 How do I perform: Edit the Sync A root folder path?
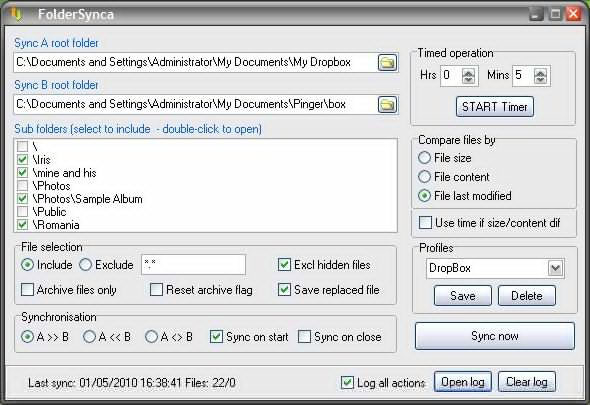(196, 62)
